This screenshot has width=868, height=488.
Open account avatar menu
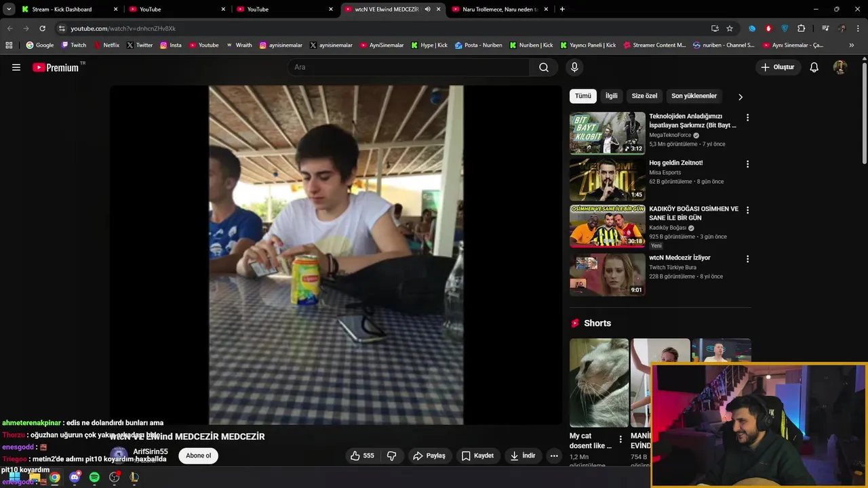(840, 67)
